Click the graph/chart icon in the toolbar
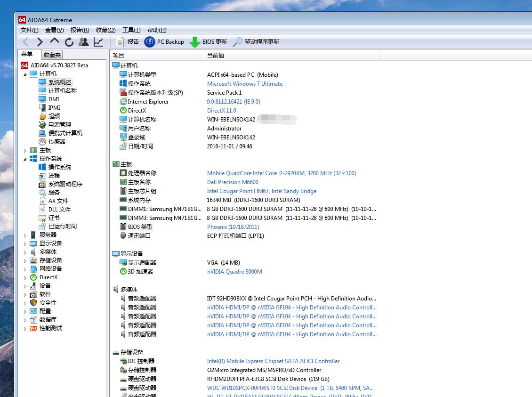 click(x=97, y=42)
